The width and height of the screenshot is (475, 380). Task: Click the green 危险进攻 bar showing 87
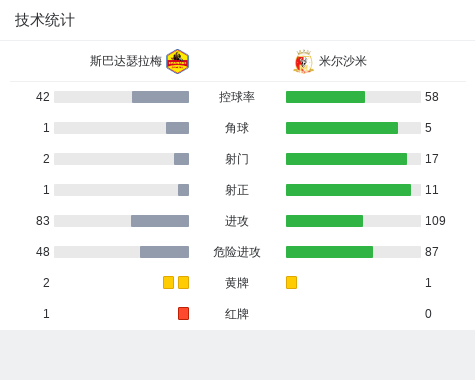coord(329,252)
